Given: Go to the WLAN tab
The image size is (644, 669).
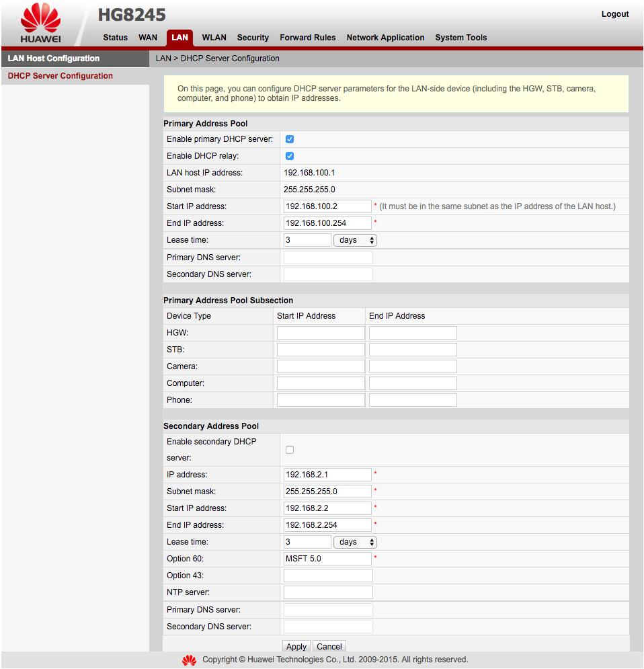Looking at the screenshot, I should 214,38.
